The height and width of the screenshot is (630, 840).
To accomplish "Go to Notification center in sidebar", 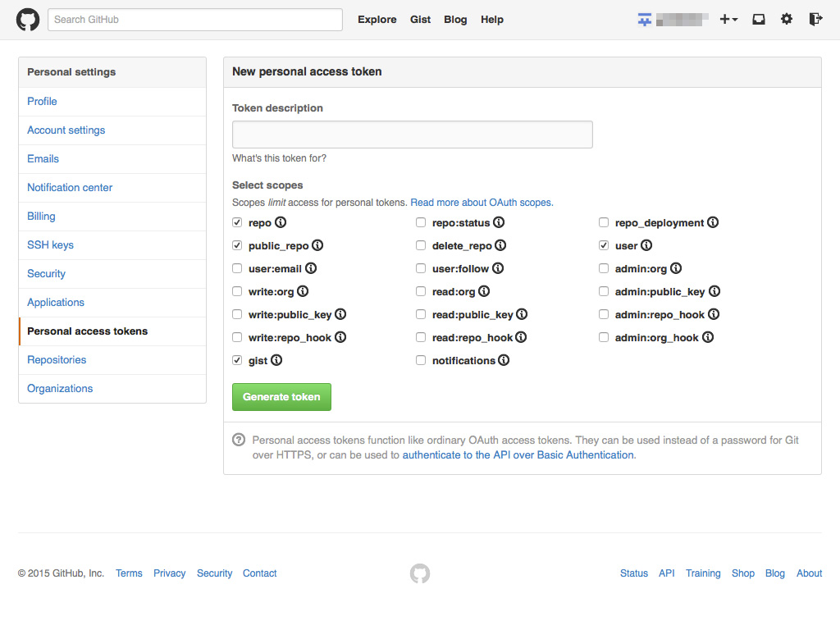I will click(x=70, y=187).
